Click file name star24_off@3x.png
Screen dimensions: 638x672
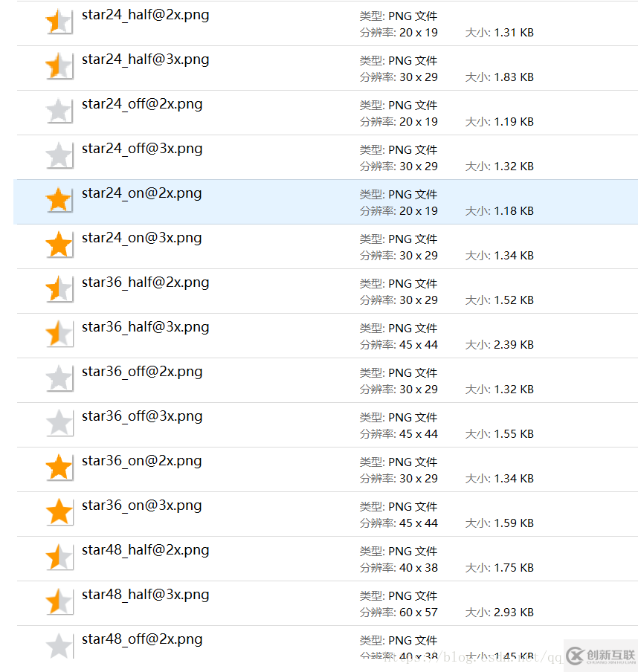point(142,149)
